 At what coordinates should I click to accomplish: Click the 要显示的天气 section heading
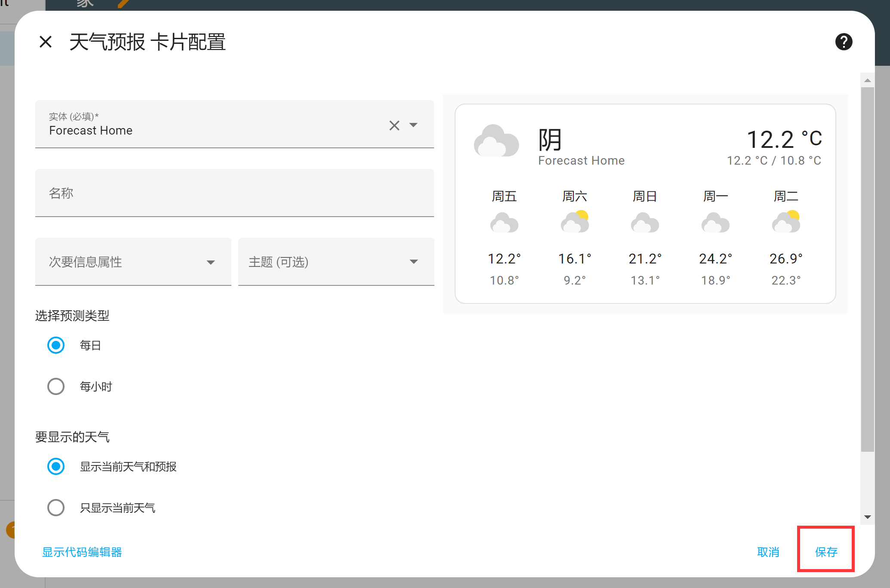(x=72, y=437)
